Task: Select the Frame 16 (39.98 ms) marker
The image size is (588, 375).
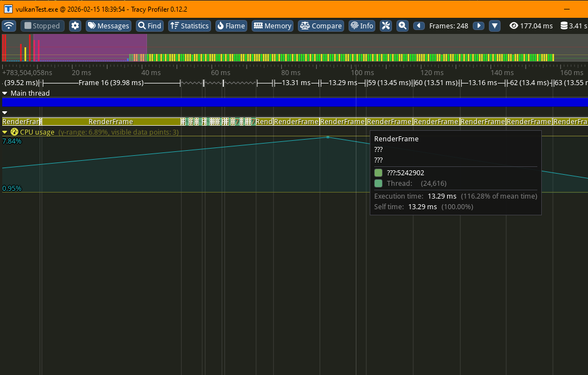Action: point(111,83)
